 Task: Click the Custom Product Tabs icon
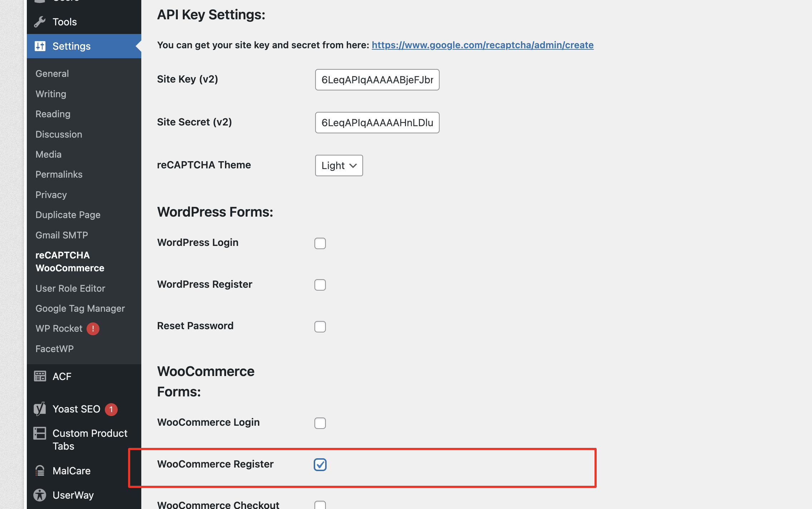[x=40, y=434]
